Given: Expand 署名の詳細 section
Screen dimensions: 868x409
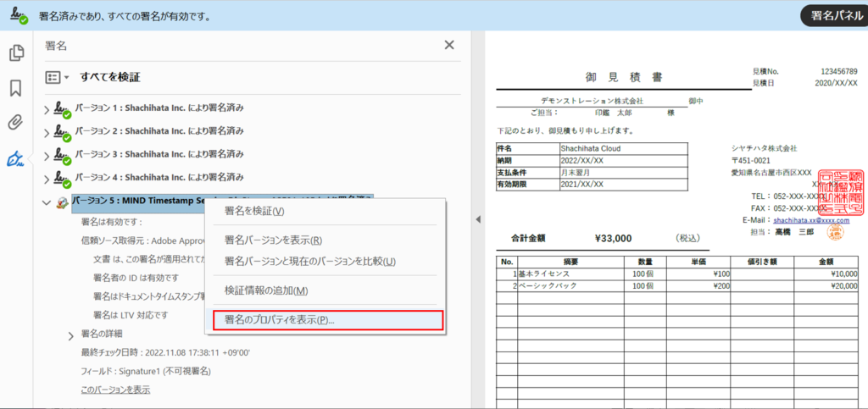Looking at the screenshot, I should [71, 335].
